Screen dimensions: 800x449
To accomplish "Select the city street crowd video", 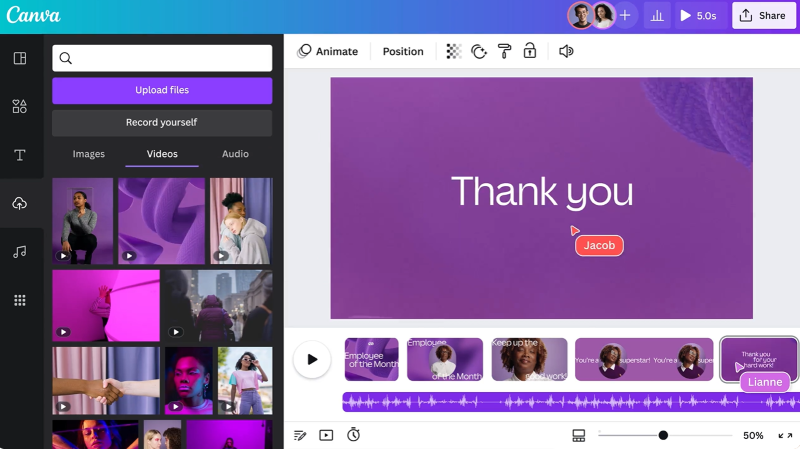I will point(218,306).
